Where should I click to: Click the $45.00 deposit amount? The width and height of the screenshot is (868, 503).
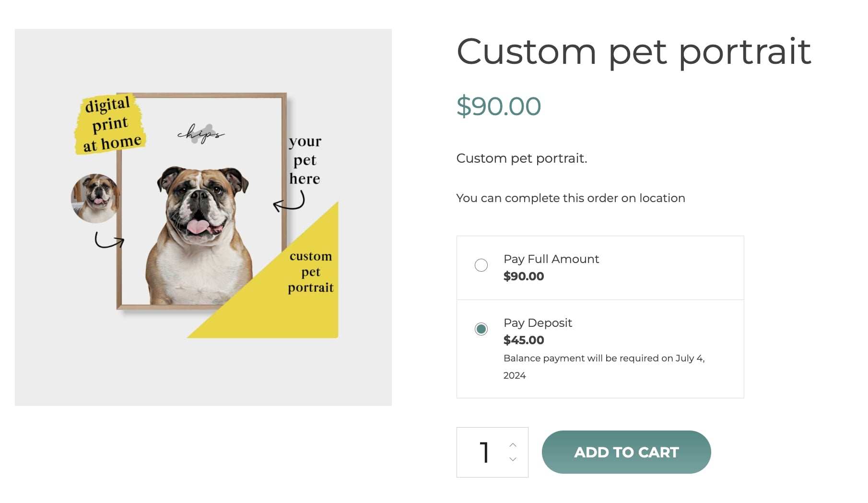click(524, 340)
